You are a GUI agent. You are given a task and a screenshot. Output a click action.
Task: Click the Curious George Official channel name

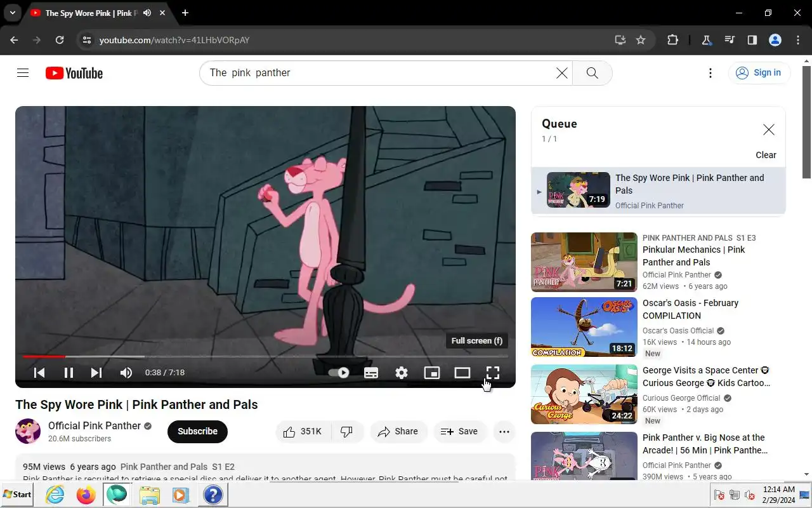pyautogui.click(x=681, y=398)
